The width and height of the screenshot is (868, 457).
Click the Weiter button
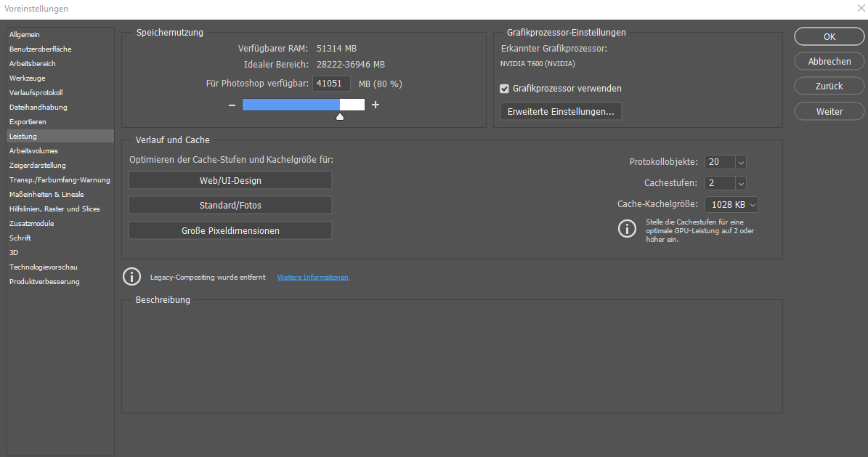(830, 111)
